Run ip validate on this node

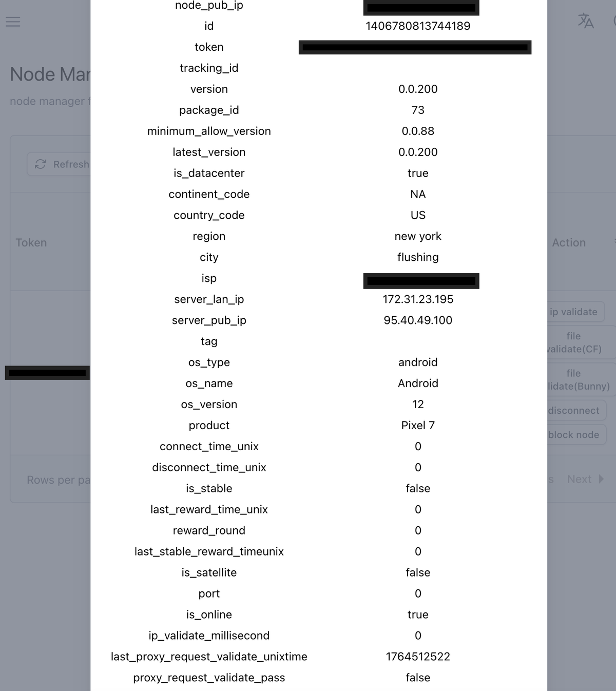point(573,312)
